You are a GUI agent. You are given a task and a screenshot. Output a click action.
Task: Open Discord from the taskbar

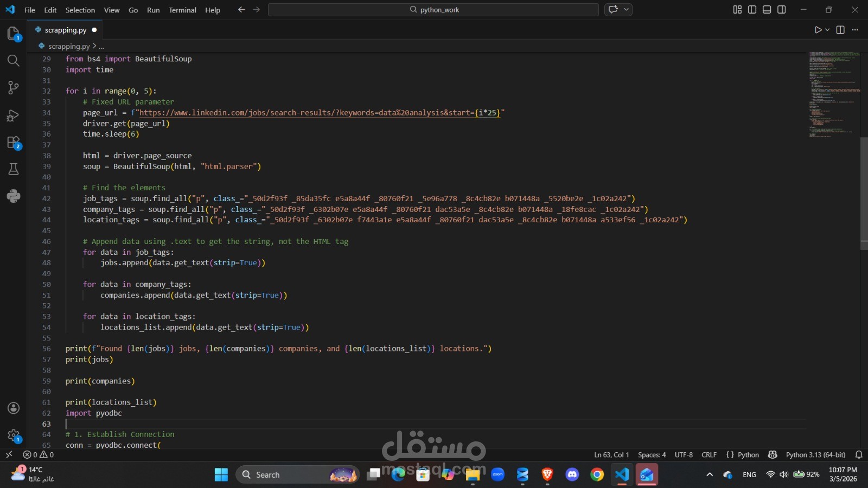(x=572, y=475)
